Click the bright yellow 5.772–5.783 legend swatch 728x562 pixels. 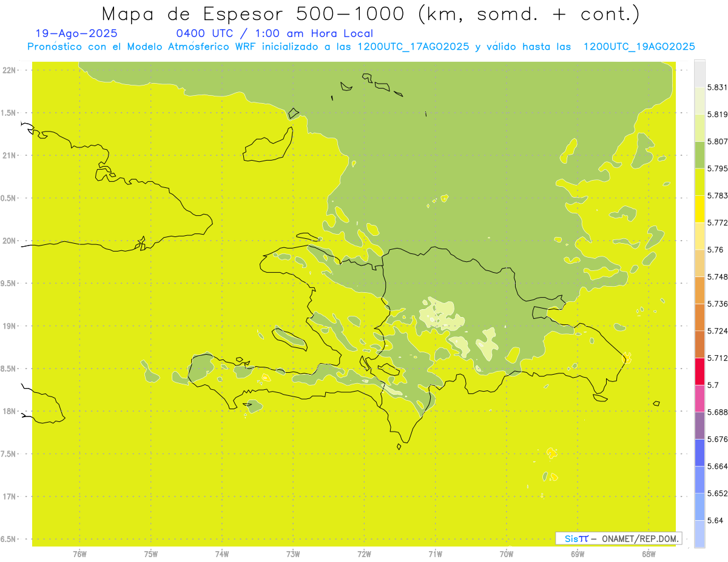699,209
